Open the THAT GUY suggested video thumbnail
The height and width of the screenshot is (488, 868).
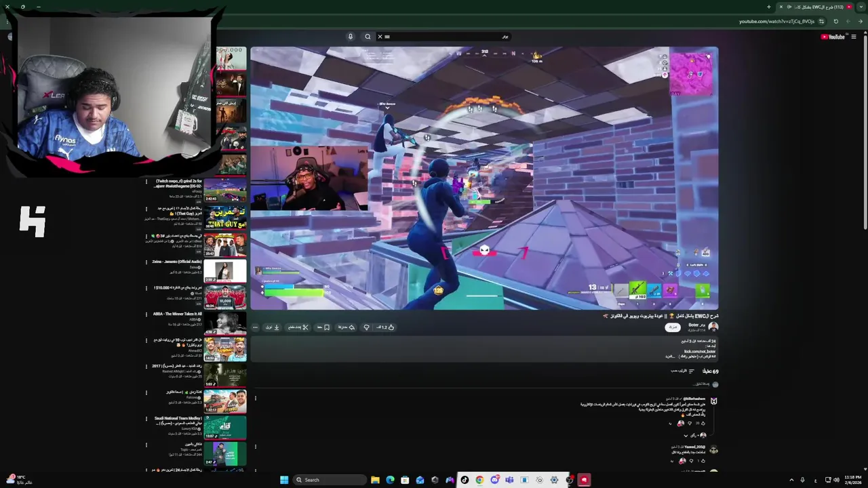(x=225, y=218)
